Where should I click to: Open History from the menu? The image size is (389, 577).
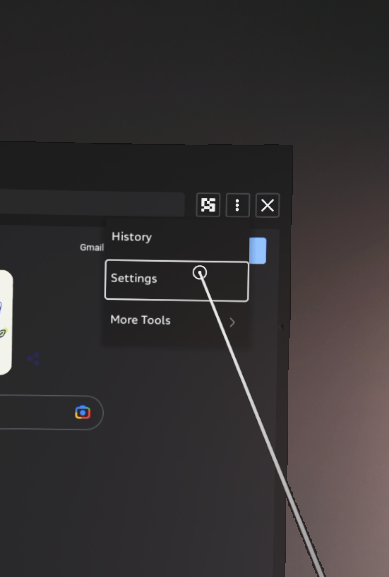click(x=177, y=237)
